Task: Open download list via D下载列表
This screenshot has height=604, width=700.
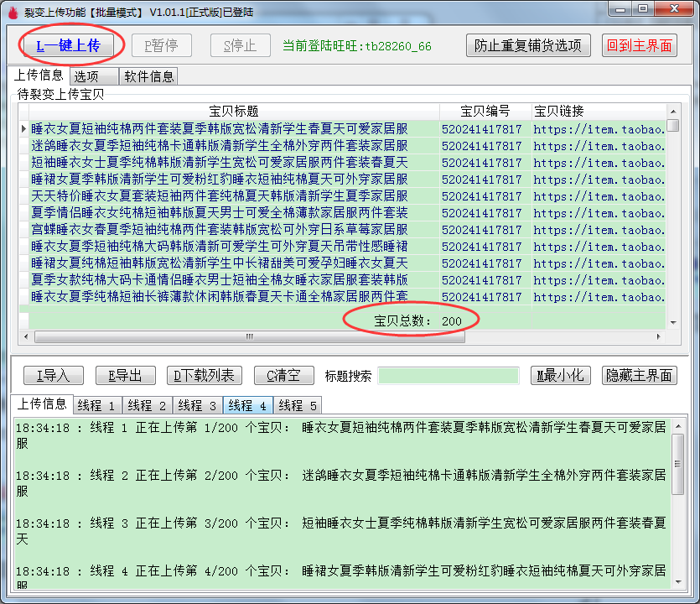Action: point(204,375)
